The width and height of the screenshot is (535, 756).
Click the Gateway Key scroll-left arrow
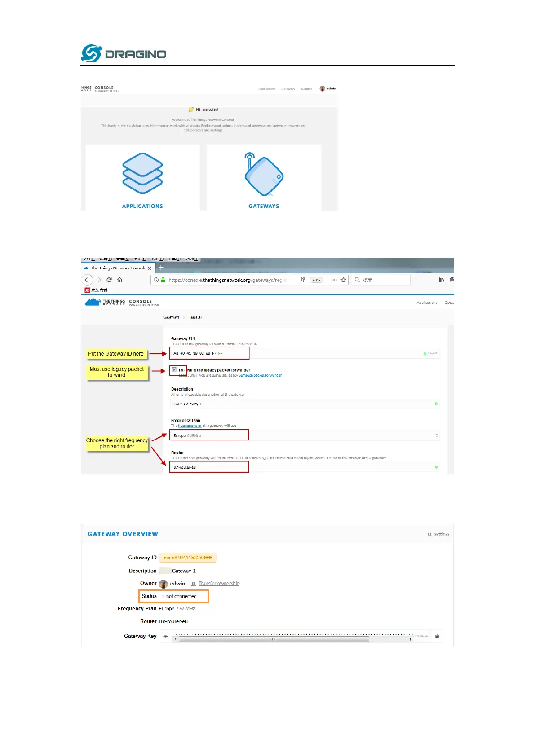[175, 639]
